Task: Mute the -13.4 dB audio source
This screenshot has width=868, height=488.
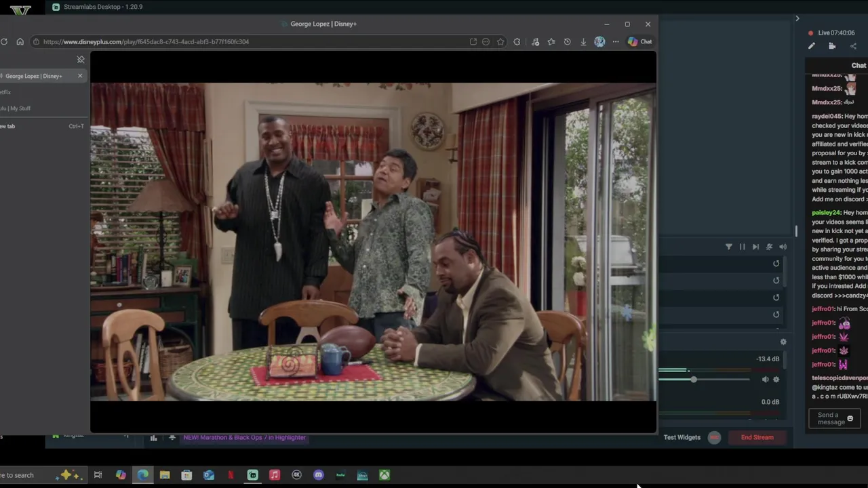Action: [x=765, y=380]
